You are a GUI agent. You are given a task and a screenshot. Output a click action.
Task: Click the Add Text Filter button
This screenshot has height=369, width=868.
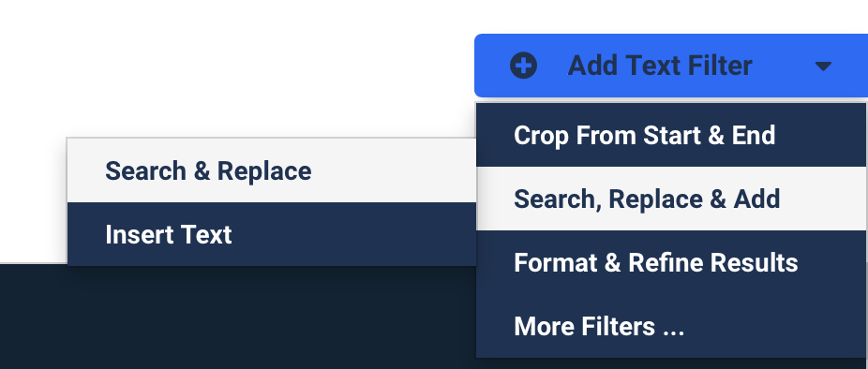tap(671, 66)
